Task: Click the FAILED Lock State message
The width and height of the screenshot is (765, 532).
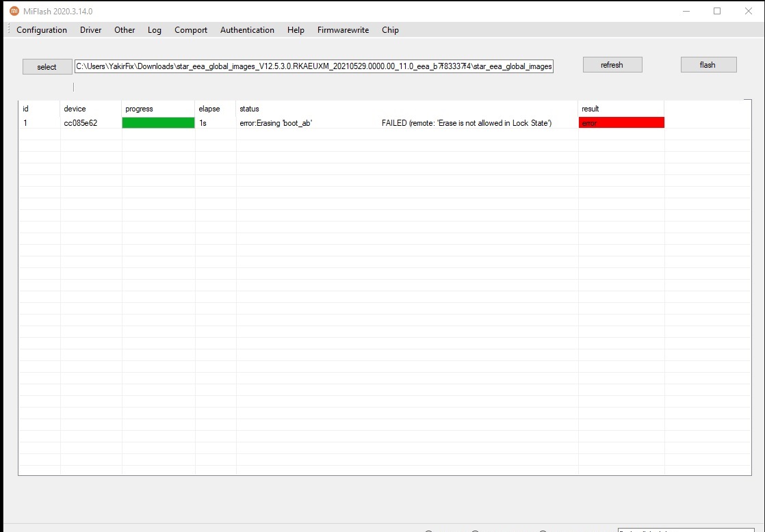Action: 467,123
